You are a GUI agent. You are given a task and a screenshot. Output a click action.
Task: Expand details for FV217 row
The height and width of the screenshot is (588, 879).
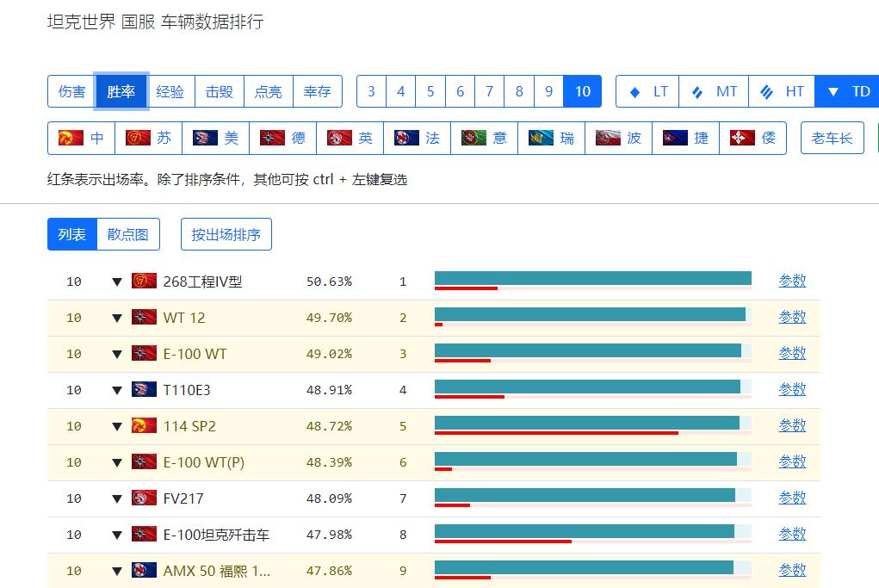[117, 498]
